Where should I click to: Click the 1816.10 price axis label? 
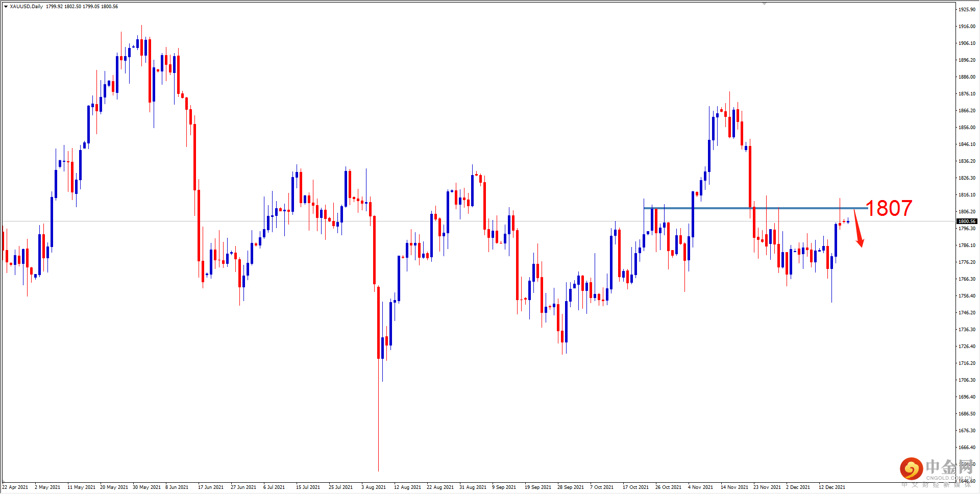click(967, 195)
